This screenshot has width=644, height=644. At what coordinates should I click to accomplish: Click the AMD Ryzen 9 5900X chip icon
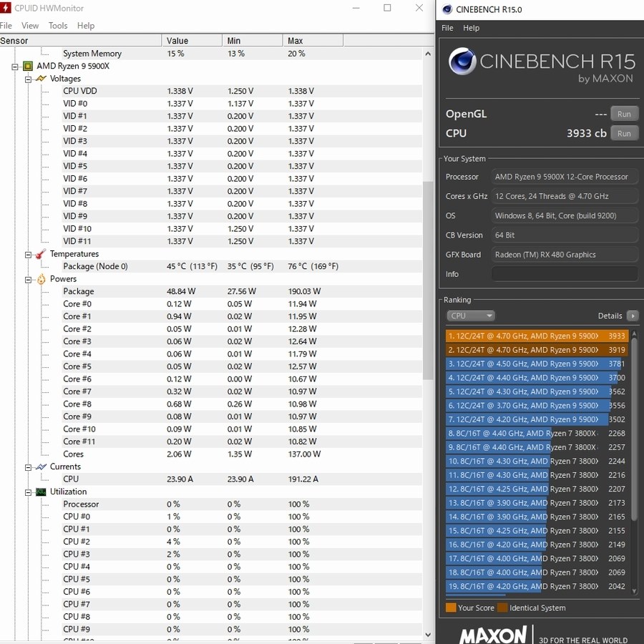(x=28, y=66)
